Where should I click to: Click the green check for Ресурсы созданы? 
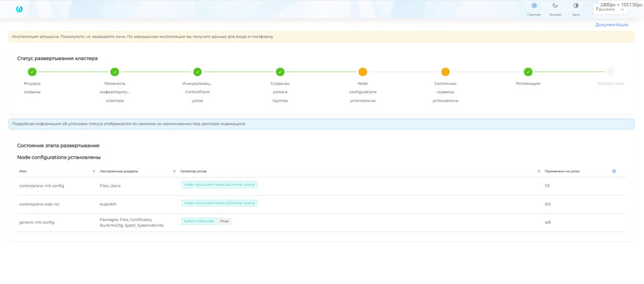pyautogui.click(x=32, y=72)
